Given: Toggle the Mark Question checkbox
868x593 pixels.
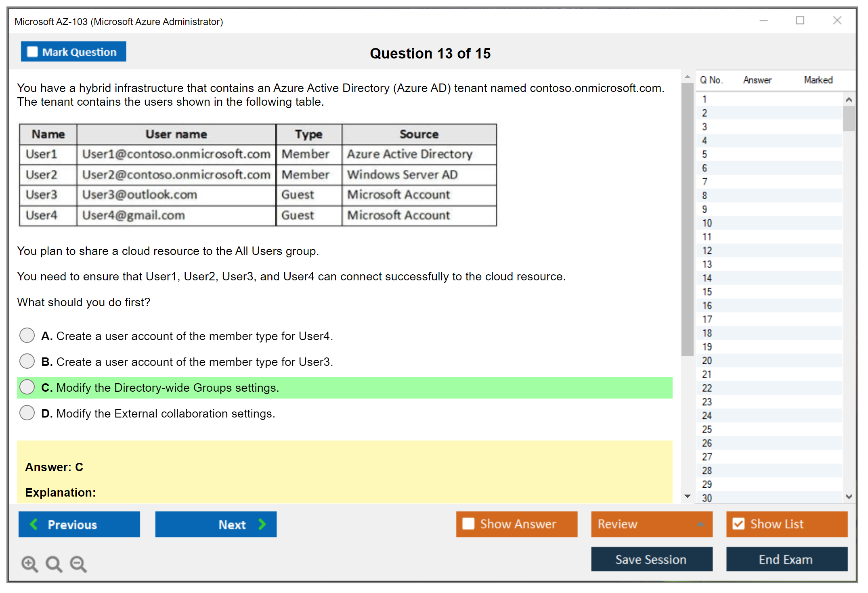Looking at the screenshot, I should tap(32, 52).
